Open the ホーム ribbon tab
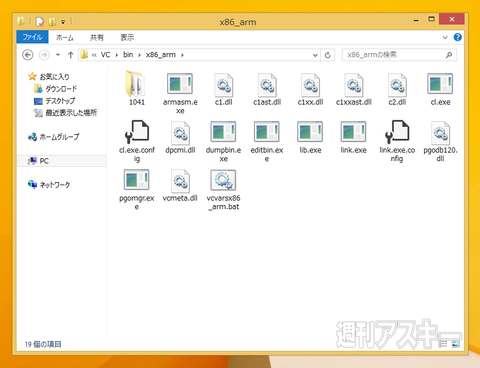 coord(65,37)
